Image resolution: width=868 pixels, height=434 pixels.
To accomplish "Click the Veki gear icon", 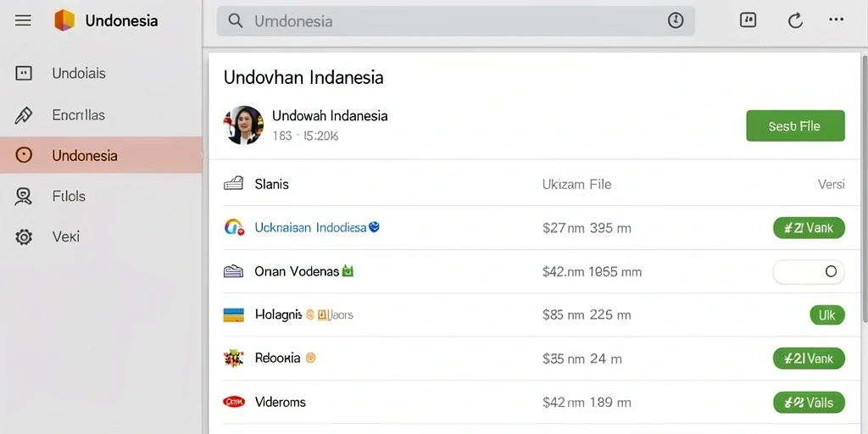I will [x=23, y=237].
